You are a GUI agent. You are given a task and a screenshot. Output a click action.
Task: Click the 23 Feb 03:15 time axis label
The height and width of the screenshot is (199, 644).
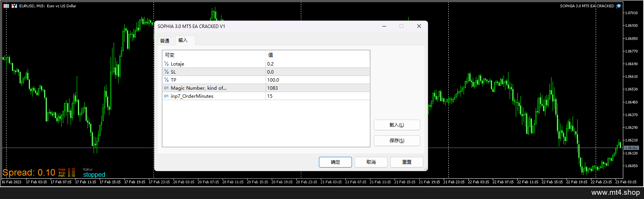coord(626,182)
